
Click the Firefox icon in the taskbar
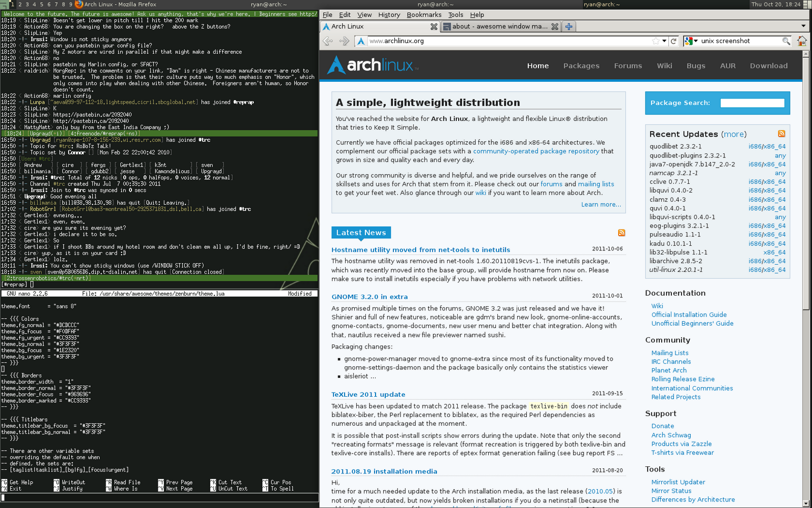point(79,4)
